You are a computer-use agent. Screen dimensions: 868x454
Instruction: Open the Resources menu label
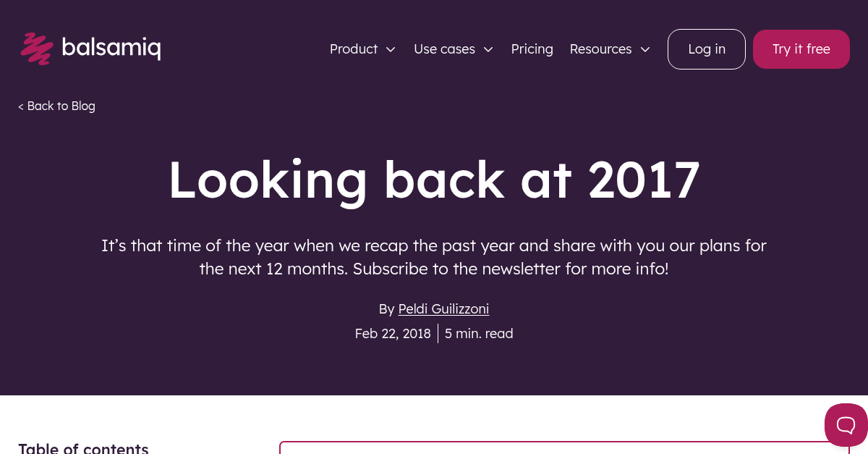pos(600,49)
